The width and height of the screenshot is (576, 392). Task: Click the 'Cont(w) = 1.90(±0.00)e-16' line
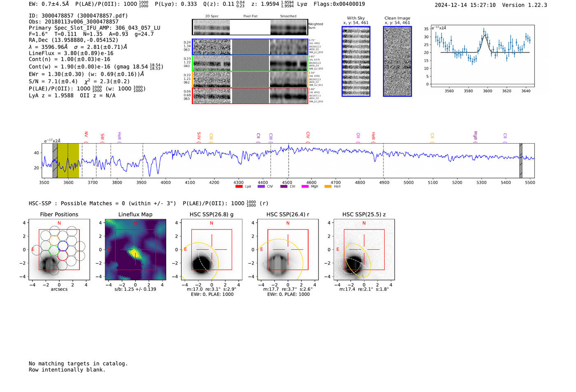[96, 67]
